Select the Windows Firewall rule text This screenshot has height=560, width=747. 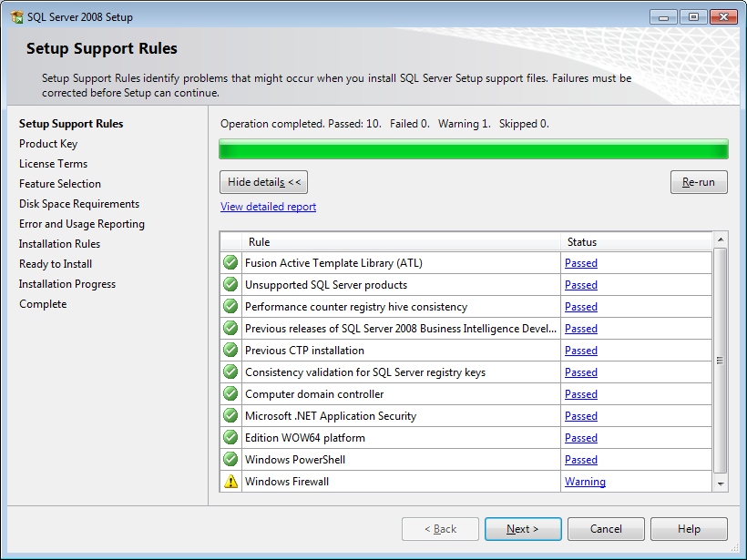(287, 482)
